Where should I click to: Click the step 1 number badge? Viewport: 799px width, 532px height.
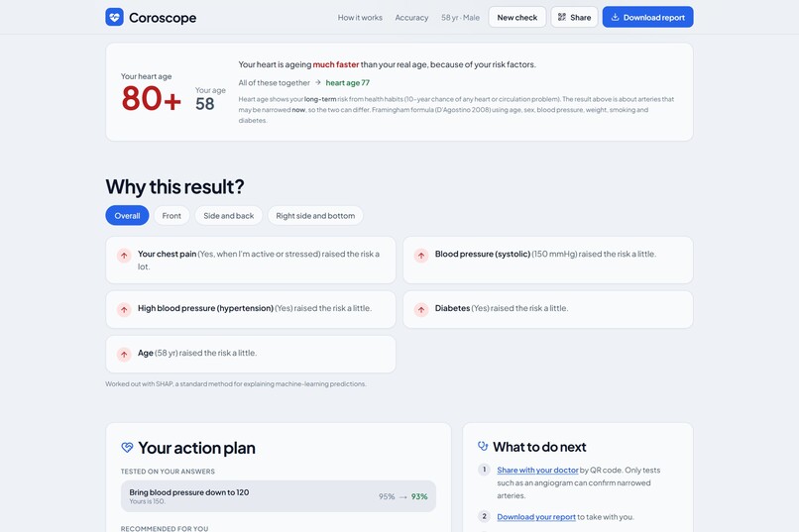click(484, 470)
